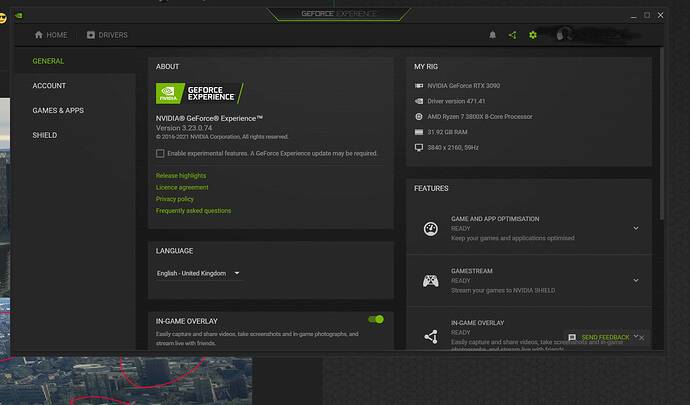Toggle the In-Game Overlay switch
This screenshot has height=405, width=690.
376,319
